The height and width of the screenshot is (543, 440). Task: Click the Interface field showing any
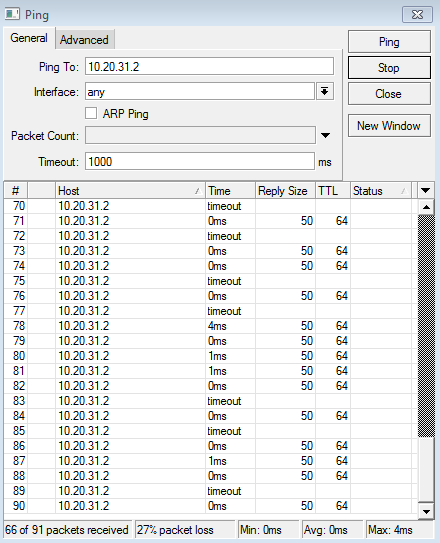point(200,92)
